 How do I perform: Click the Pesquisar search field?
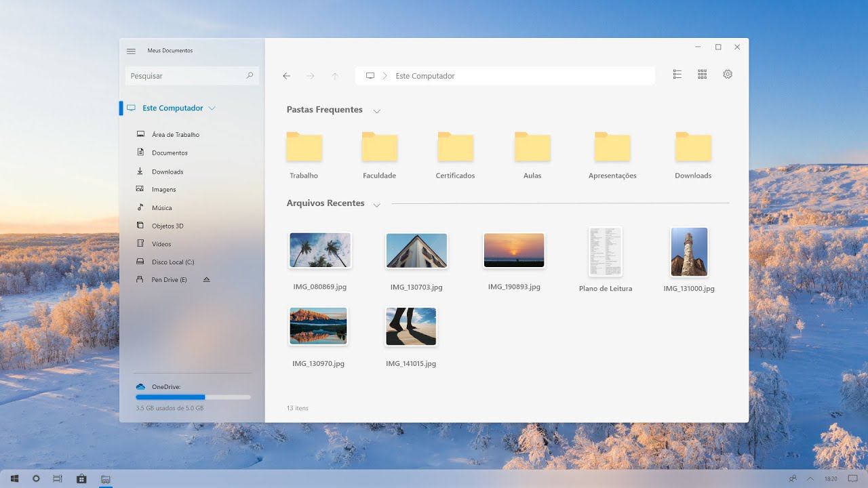(184, 76)
